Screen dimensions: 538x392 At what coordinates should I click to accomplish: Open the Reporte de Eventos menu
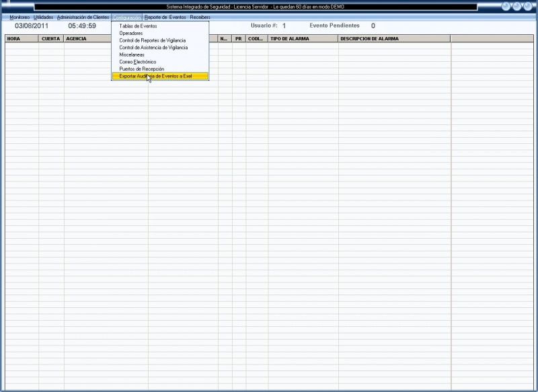tap(165, 17)
